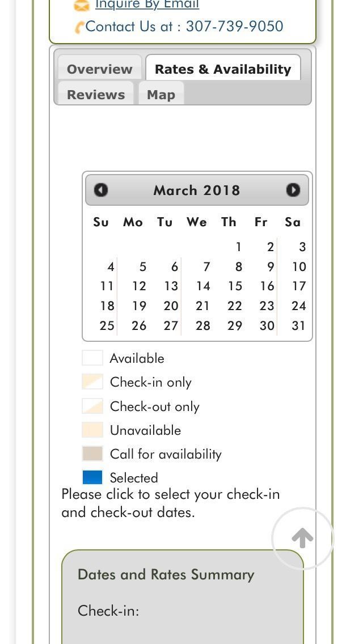This screenshot has width=363, height=644.
Task: Call the 307-739-9050 phone number
Action: point(234,27)
